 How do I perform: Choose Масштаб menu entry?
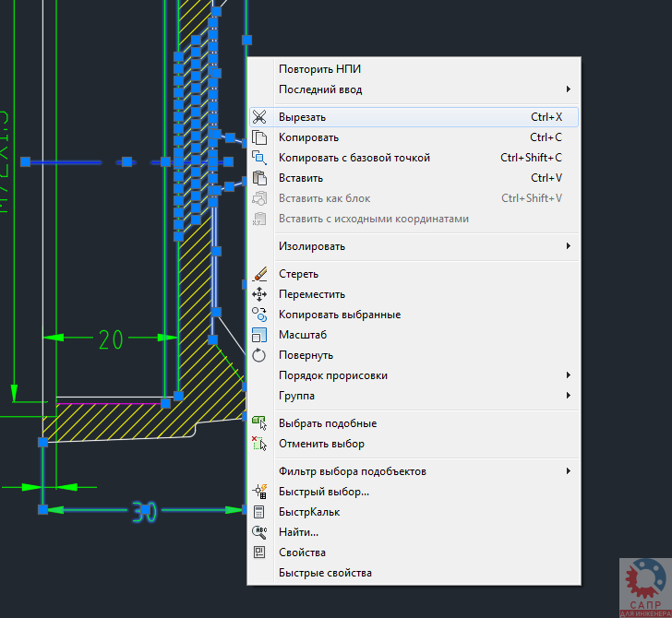[414, 335]
